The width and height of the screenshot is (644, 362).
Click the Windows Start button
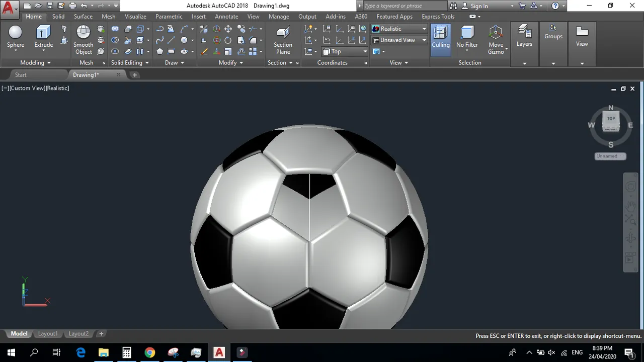coord(11,352)
